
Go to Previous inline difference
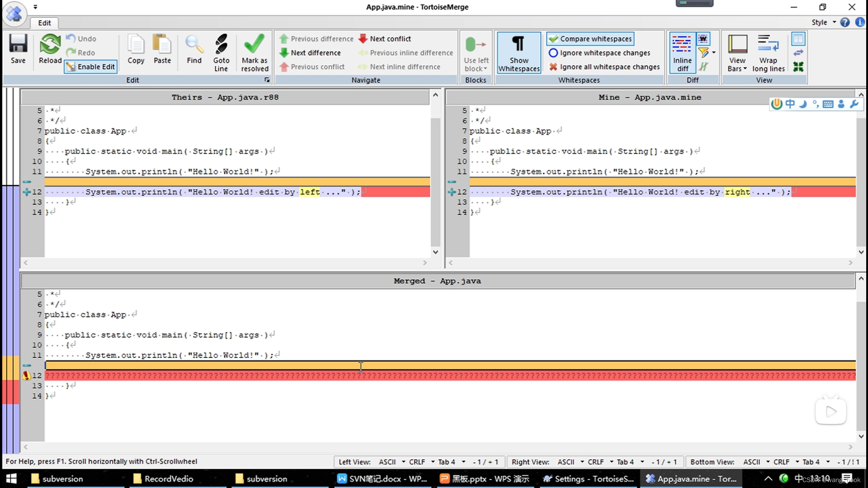click(x=406, y=53)
